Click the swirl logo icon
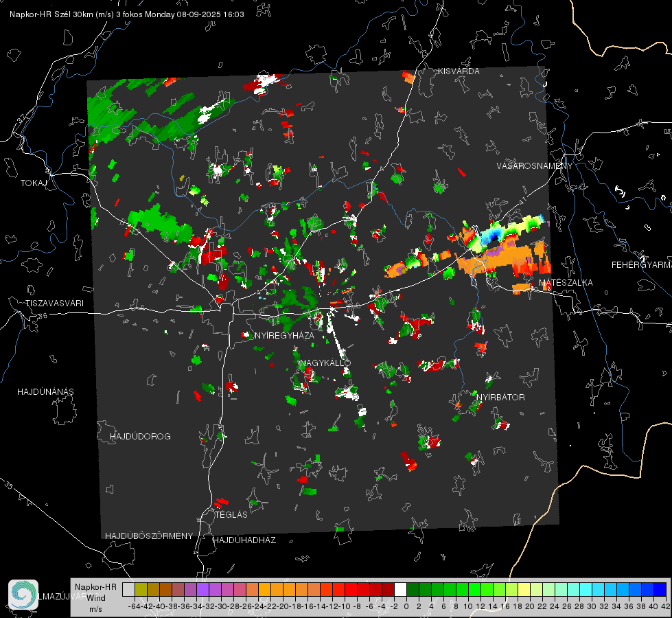Viewport: 672px width, 618px height. [x=23, y=595]
